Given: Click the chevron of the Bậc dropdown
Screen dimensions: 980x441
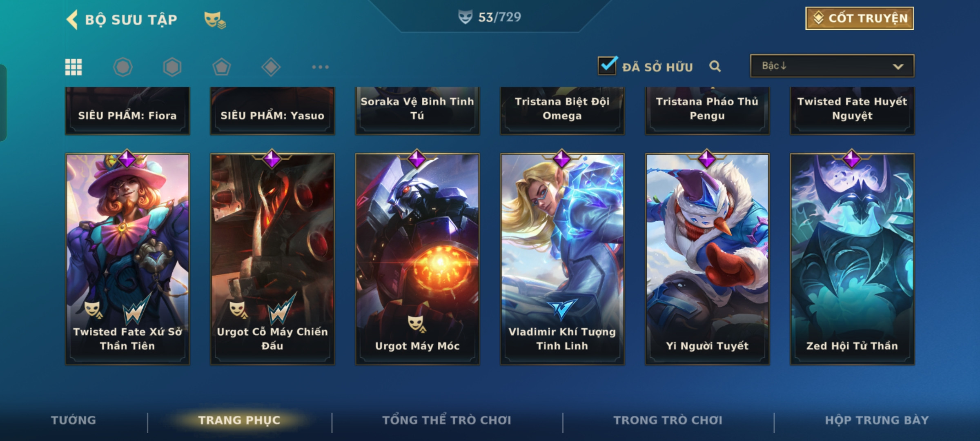Looking at the screenshot, I should coord(898,67).
